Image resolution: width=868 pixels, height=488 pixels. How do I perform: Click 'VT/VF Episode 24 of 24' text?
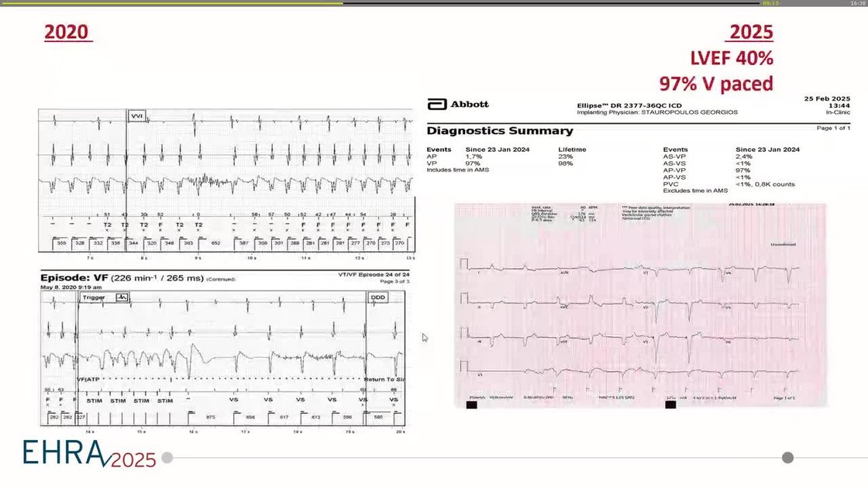pos(374,274)
